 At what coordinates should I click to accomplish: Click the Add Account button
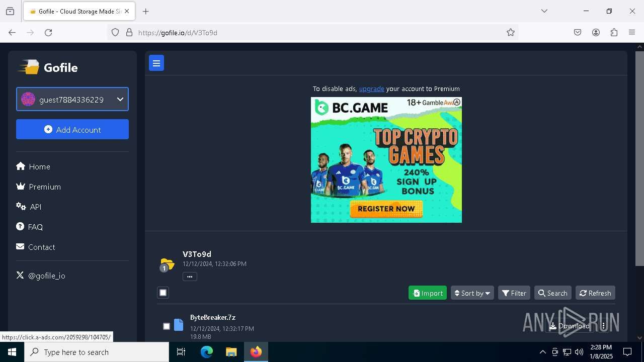coord(72,129)
